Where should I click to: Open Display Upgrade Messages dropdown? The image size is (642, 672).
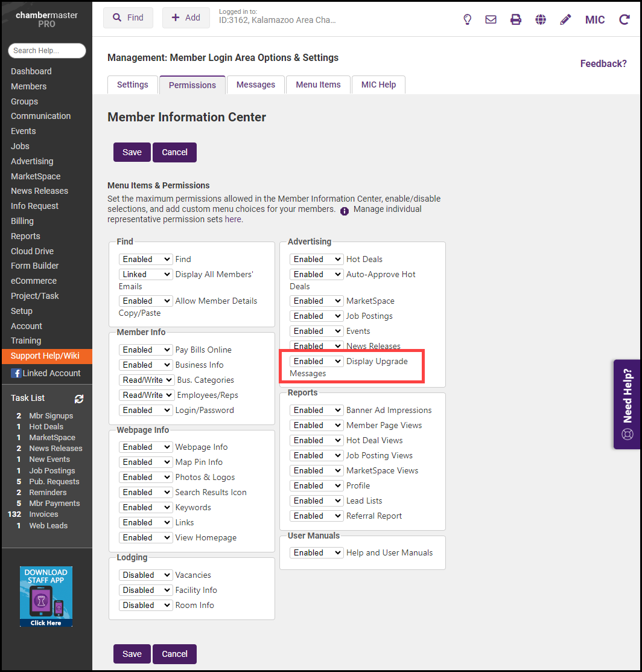317,361
